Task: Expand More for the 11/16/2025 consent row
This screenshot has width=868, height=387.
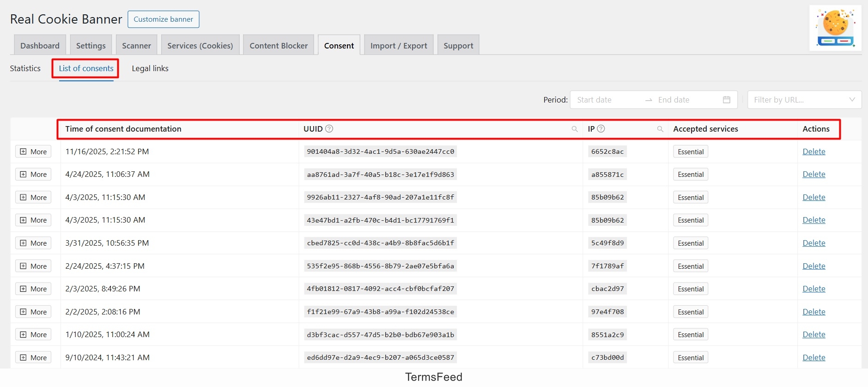Action: click(33, 151)
